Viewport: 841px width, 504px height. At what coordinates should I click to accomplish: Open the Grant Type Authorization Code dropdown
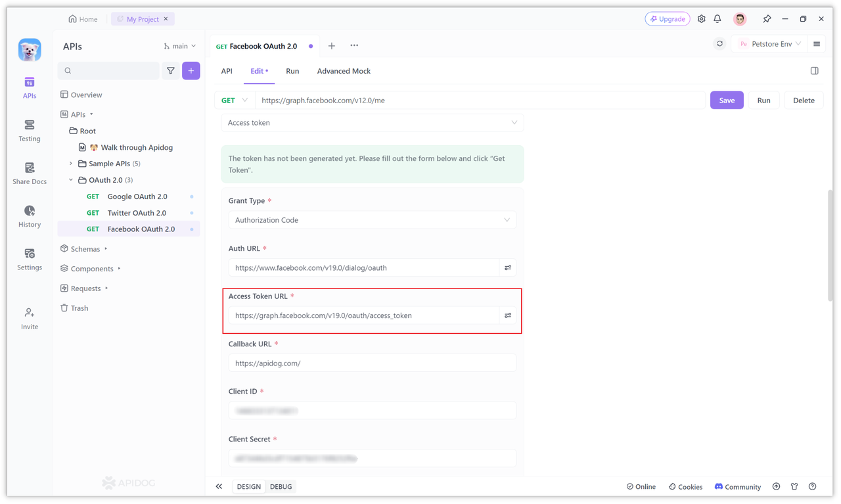coord(373,220)
